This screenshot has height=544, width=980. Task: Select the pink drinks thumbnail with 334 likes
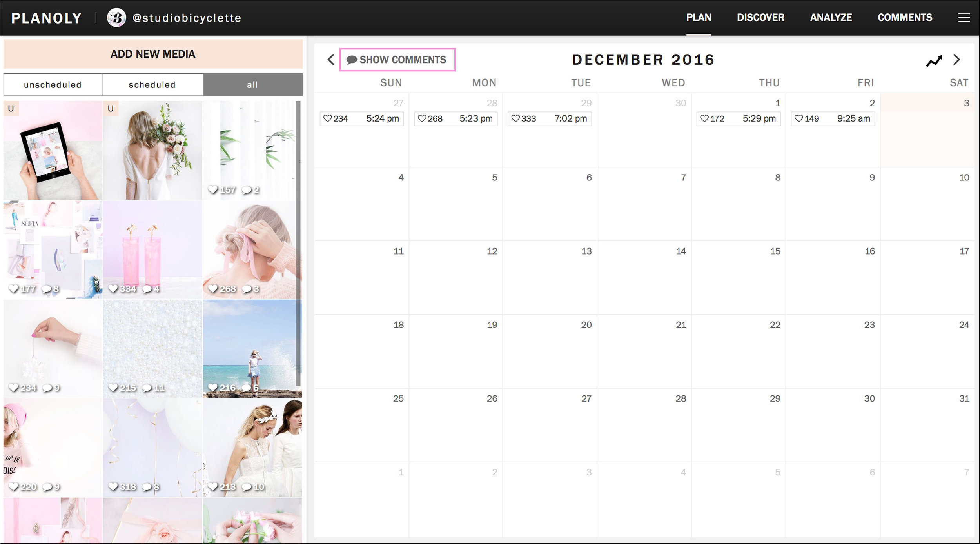coord(152,250)
